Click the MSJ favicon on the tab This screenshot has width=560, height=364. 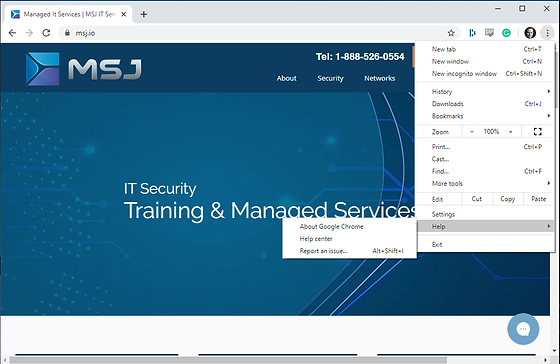coord(15,14)
